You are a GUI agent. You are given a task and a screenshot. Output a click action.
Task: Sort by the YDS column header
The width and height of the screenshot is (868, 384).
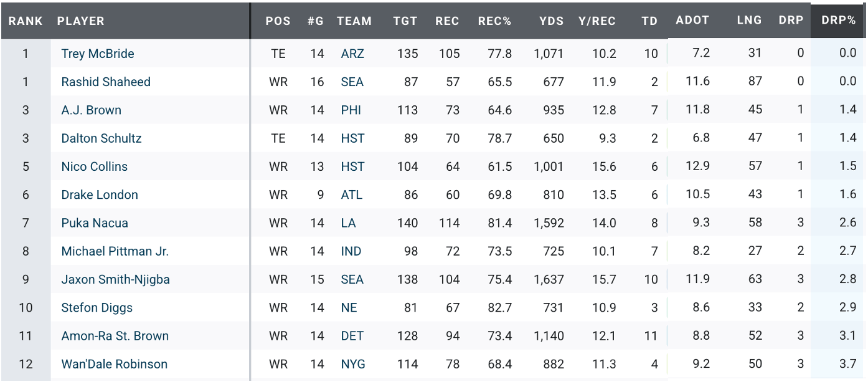[x=551, y=21]
